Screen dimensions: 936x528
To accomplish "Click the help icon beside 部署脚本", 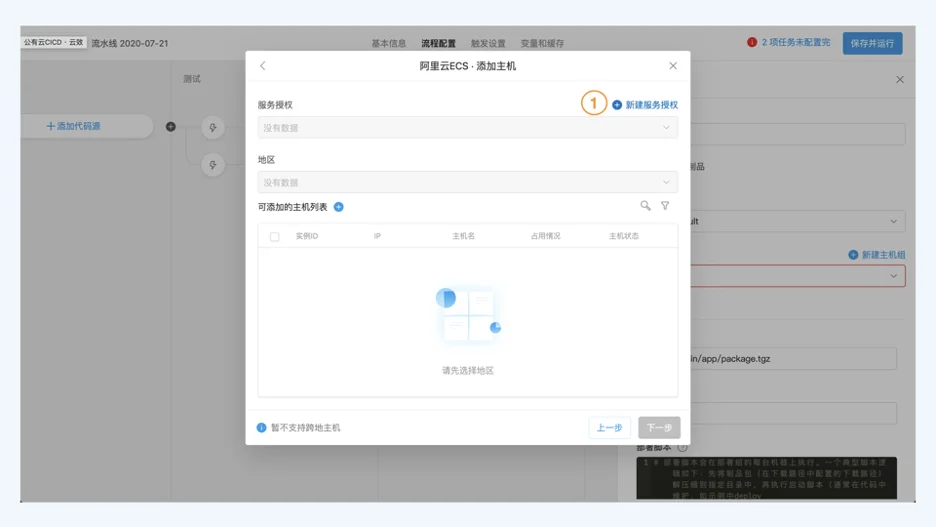I will (682, 447).
